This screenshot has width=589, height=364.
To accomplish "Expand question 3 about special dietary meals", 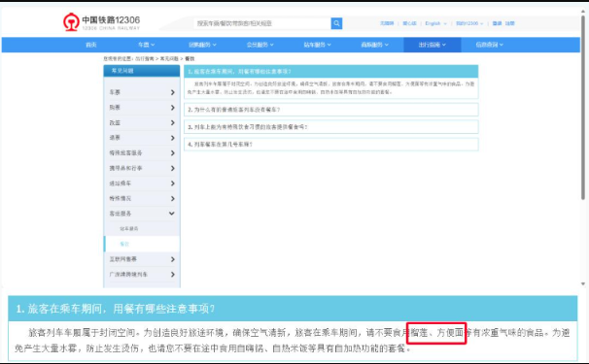I will coord(330,127).
